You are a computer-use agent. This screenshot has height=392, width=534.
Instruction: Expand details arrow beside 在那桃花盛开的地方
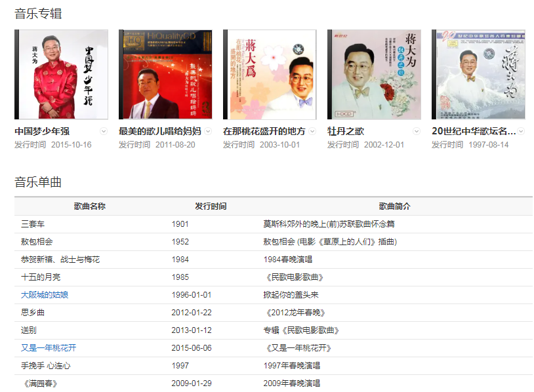(x=312, y=131)
